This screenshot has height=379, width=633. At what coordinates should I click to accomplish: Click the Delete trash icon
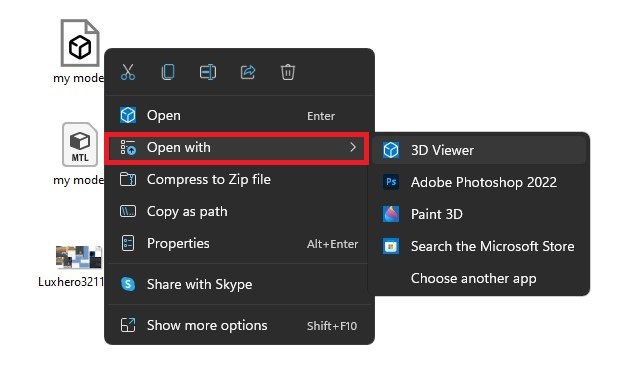pyautogui.click(x=288, y=72)
